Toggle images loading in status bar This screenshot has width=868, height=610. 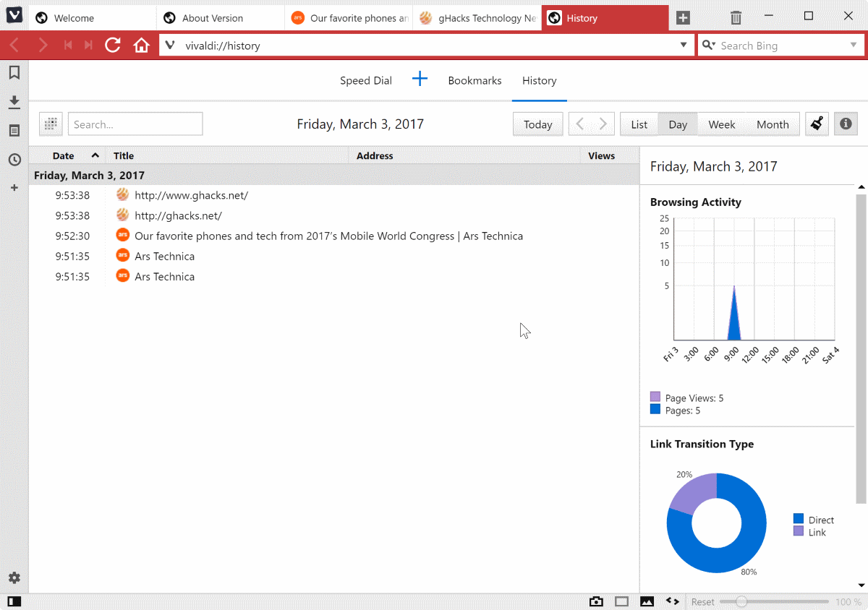coord(647,601)
